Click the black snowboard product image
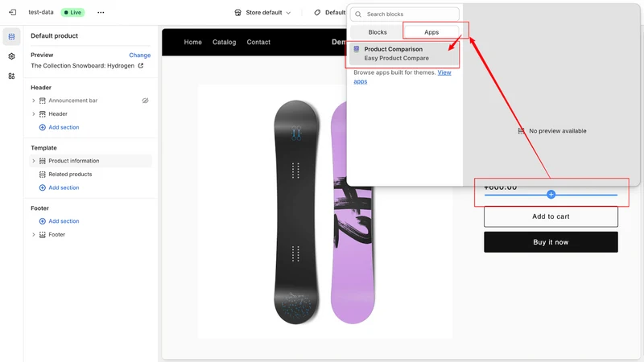The image size is (644, 362). 296,212
